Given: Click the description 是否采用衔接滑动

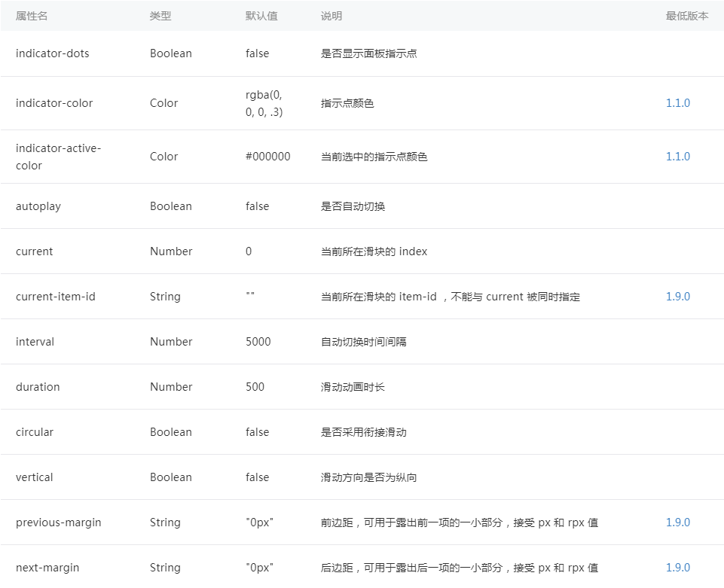Looking at the screenshot, I should (363, 432).
